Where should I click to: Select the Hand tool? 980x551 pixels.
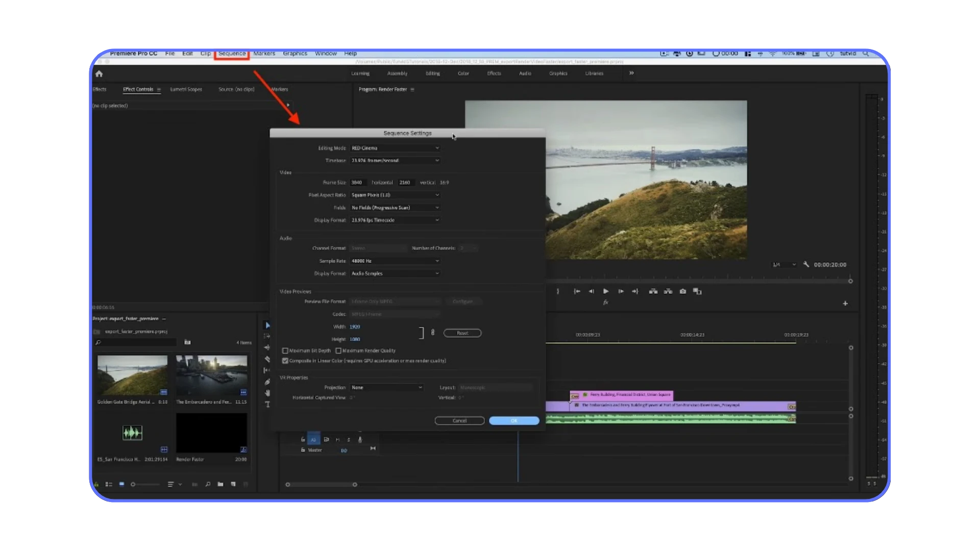click(267, 393)
